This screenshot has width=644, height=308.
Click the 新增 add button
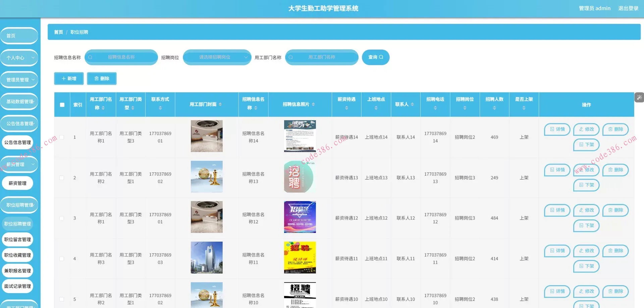coord(69,79)
